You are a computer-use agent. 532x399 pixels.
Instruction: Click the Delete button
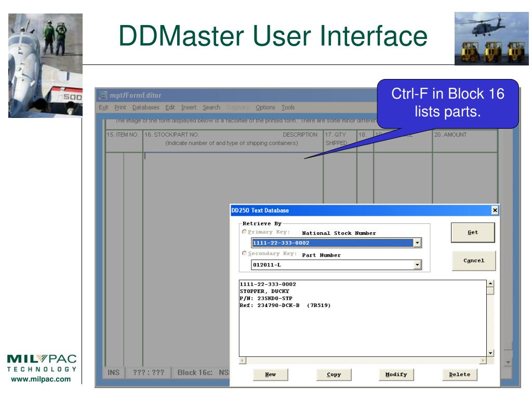[x=460, y=375]
